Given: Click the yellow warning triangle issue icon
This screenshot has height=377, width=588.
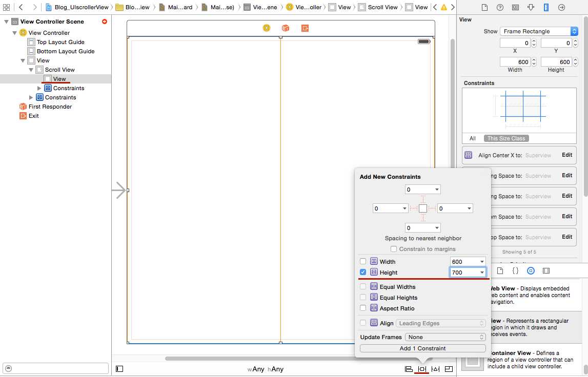Looking at the screenshot, I should point(444,7).
